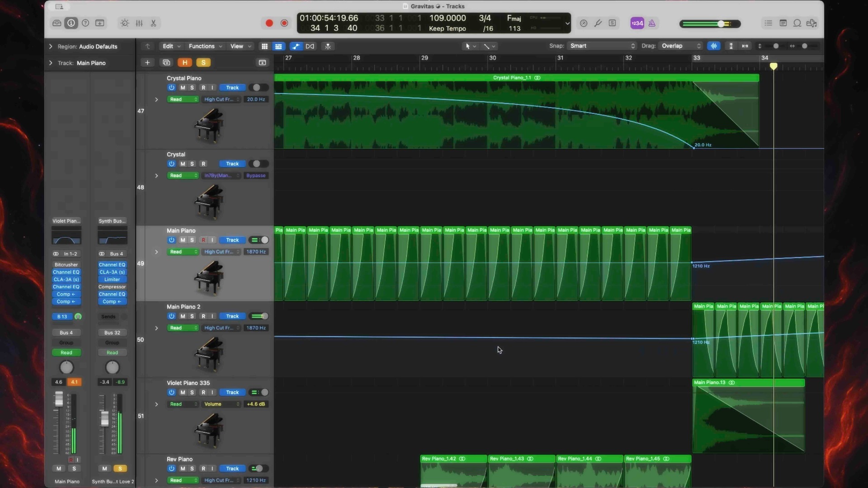Open the Snap mode dropdown
The width and height of the screenshot is (868, 488).
click(602, 46)
